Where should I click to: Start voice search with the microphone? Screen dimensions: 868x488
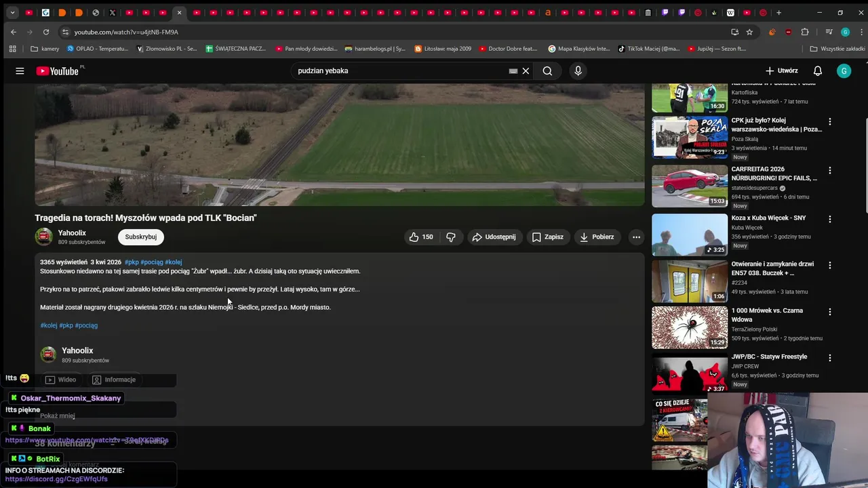pos(578,70)
